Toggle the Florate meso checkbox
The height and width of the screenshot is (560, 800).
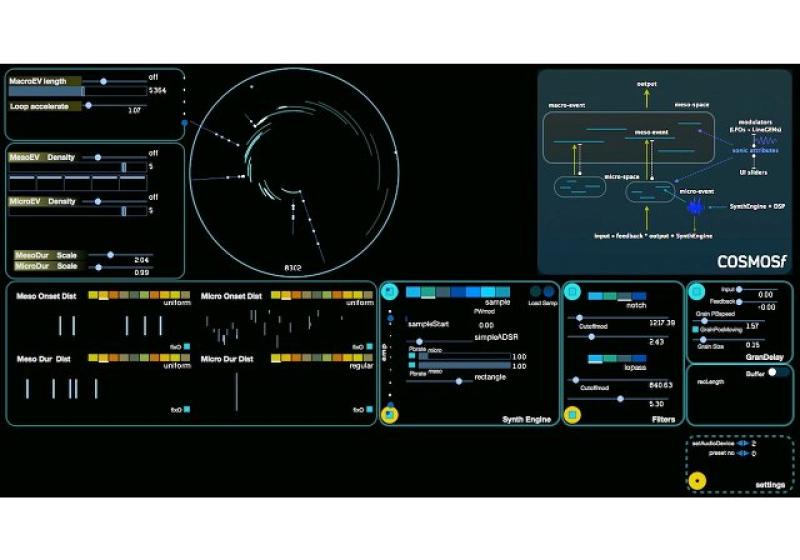[x=412, y=365]
